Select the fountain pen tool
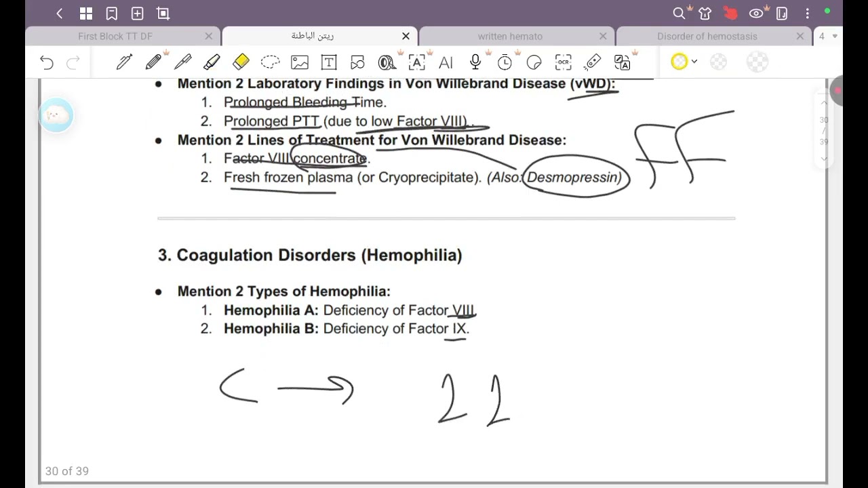 pyautogui.click(x=124, y=62)
